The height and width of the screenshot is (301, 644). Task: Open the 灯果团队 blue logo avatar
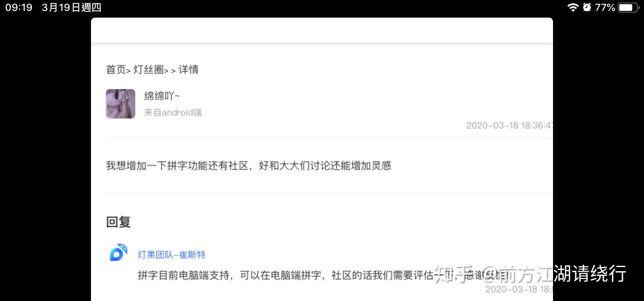(117, 254)
